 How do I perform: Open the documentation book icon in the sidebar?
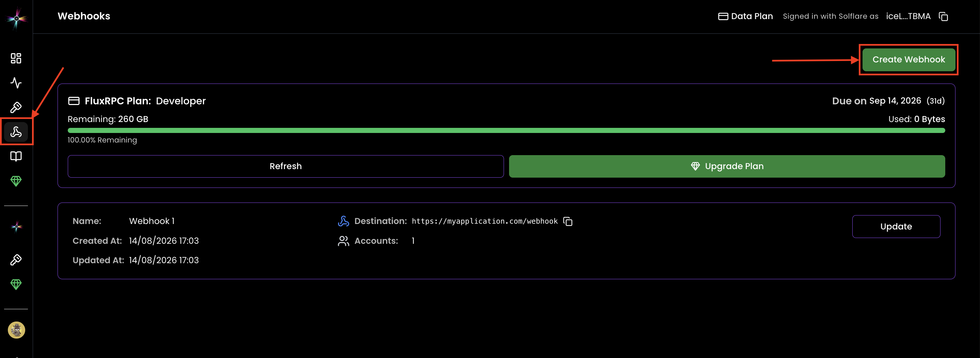[x=16, y=156]
